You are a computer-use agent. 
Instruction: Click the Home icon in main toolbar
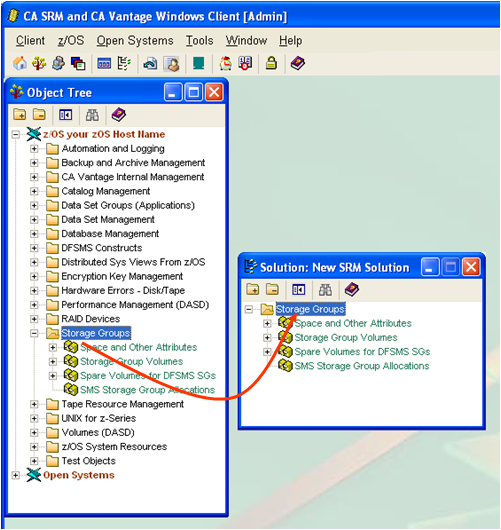coord(20,63)
